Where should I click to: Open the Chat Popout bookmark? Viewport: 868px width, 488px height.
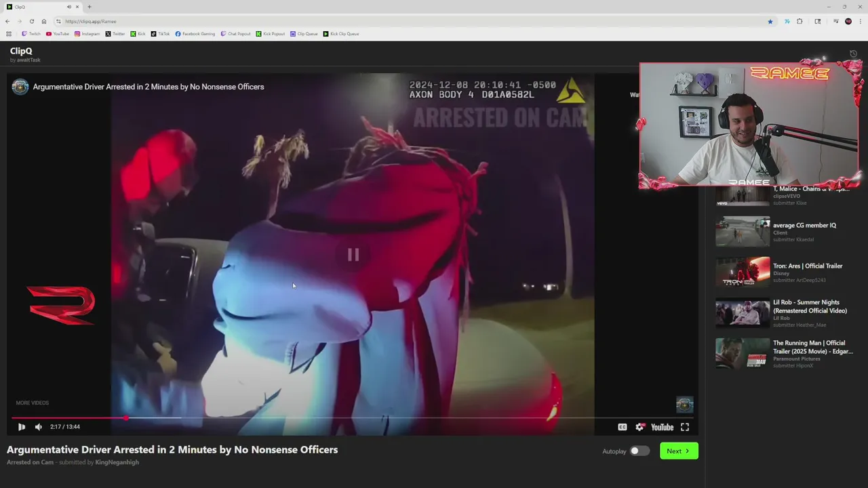[236, 34]
